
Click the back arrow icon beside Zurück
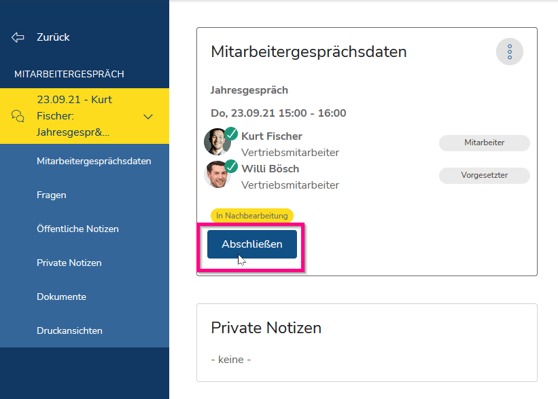[18, 37]
